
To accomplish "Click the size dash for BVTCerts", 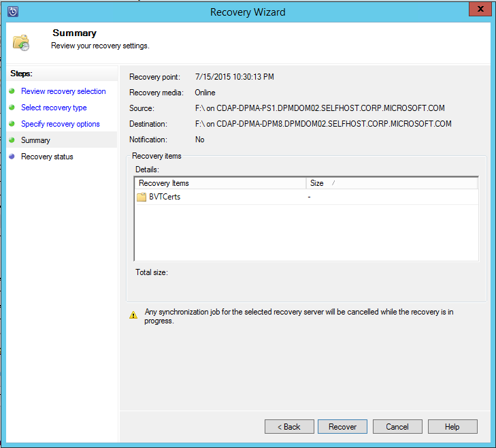I will point(309,197).
